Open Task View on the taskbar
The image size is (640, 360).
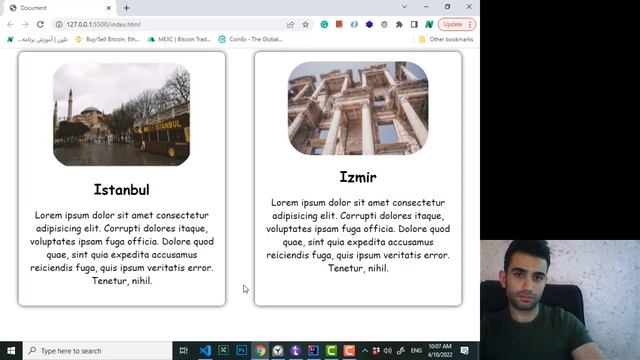tap(184, 351)
